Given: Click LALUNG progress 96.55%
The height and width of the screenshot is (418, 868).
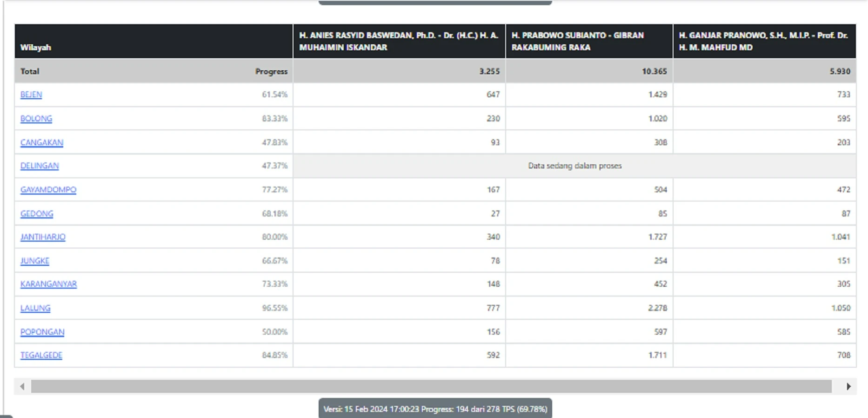Looking at the screenshot, I should (275, 308).
